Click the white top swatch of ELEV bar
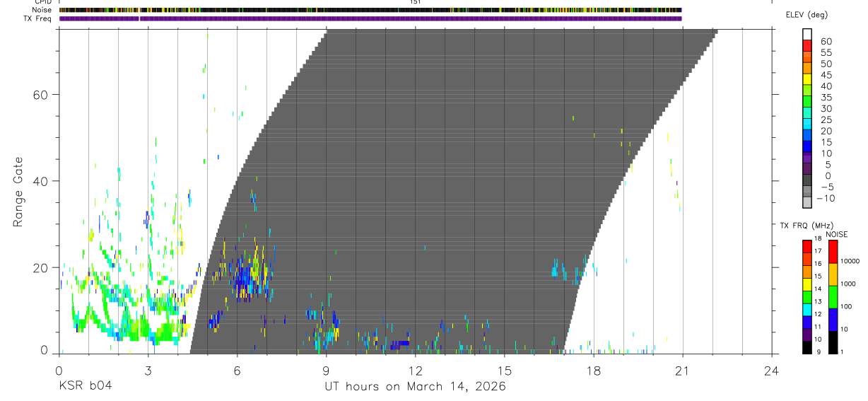This screenshot has height=401, width=868. (807, 35)
